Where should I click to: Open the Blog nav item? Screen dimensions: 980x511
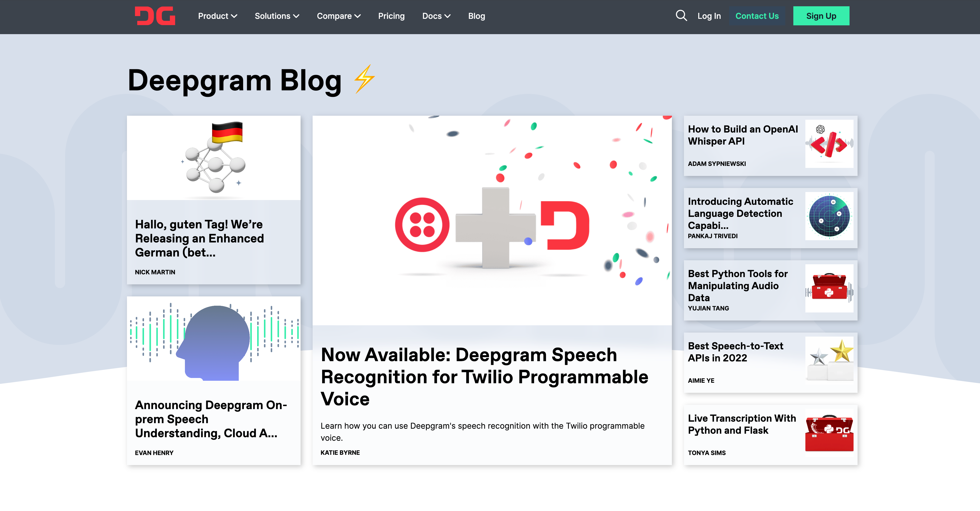476,16
